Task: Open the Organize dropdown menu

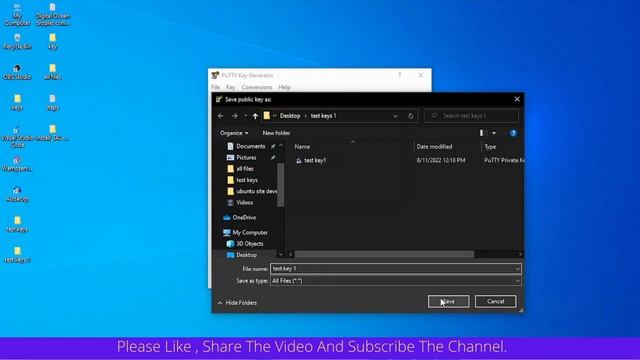Action: (x=234, y=133)
